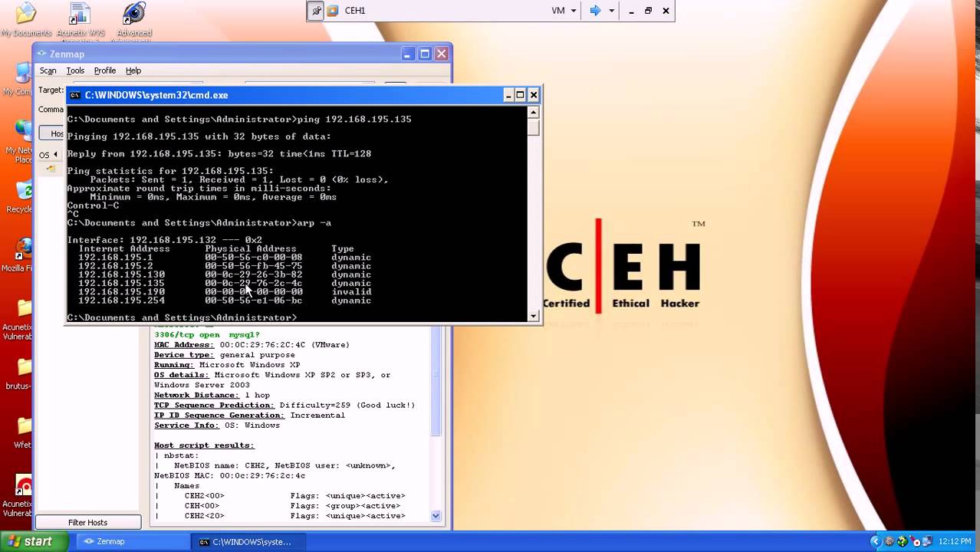Click 'OS details:' text in Zenmap output
The height and width of the screenshot is (552, 980).
click(x=181, y=375)
